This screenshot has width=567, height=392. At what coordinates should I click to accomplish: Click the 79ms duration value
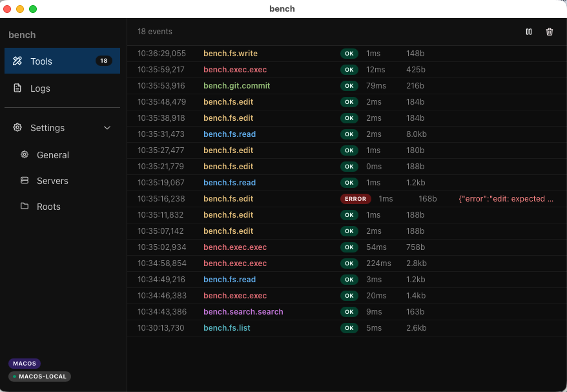pos(376,86)
